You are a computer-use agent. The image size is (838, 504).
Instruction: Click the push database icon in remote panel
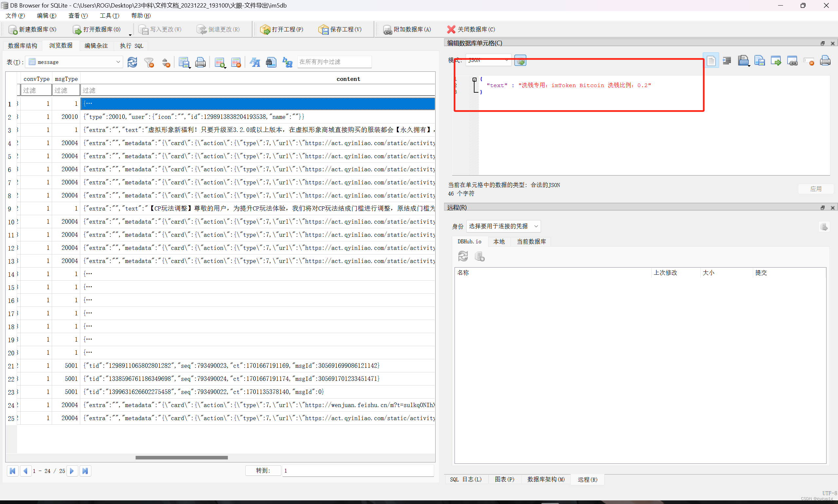coord(479,256)
